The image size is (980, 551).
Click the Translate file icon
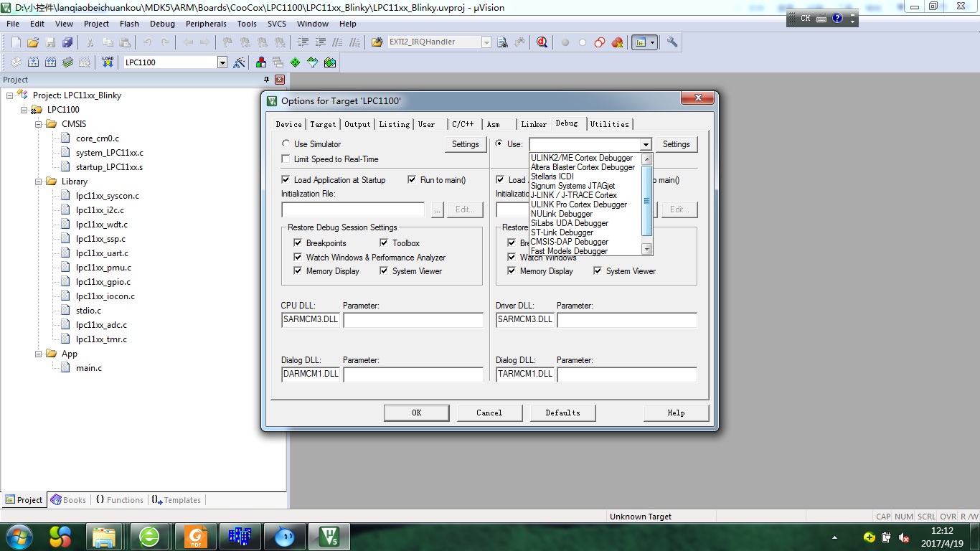click(16, 62)
